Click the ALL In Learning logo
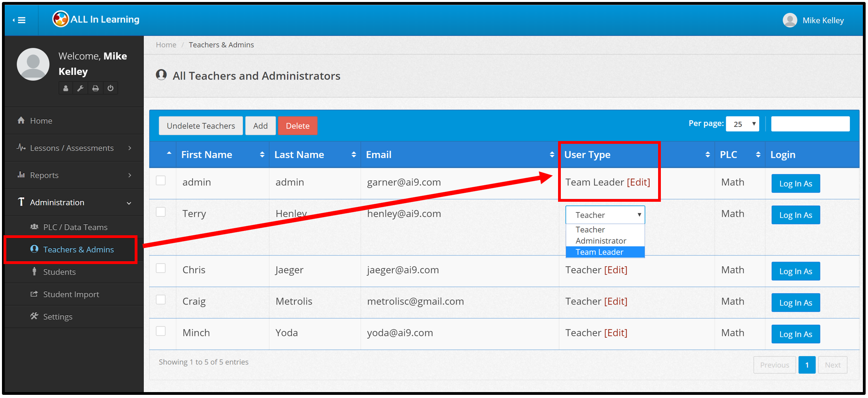The height and width of the screenshot is (398, 868). (x=96, y=19)
